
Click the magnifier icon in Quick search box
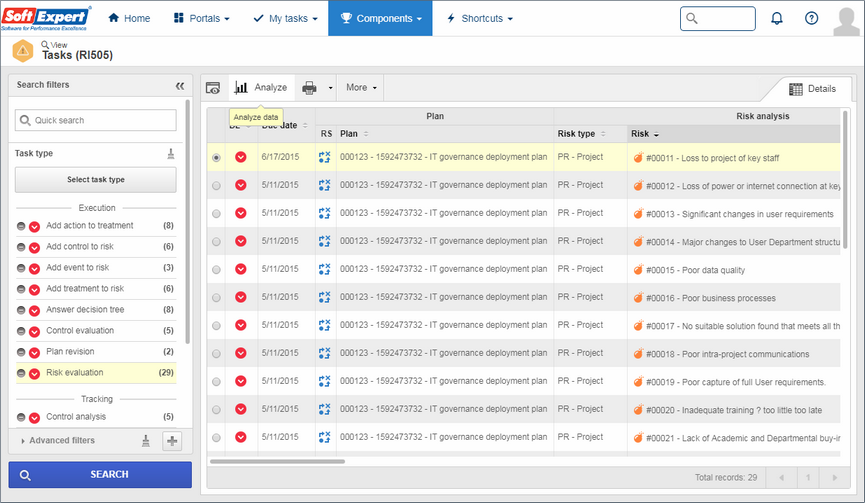click(25, 120)
